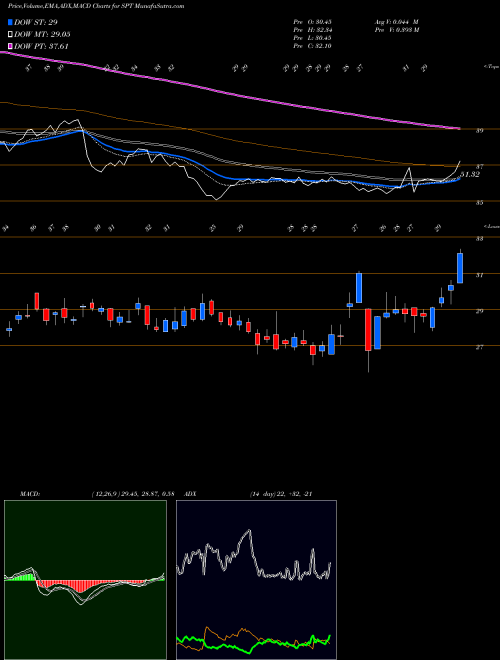Select the 'DOW MT: 29.05' legend label

coord(42,35)
